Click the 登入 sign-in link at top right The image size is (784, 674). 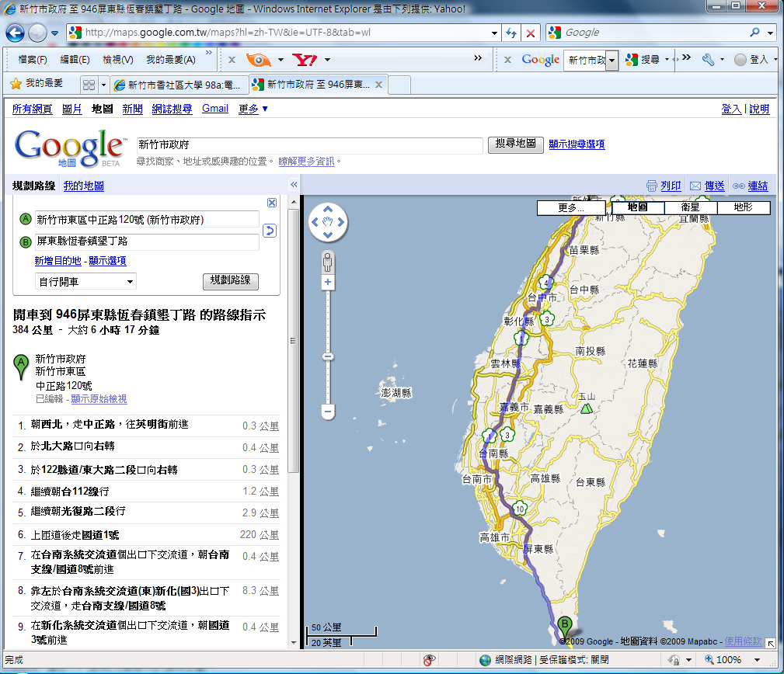(731, 109)
